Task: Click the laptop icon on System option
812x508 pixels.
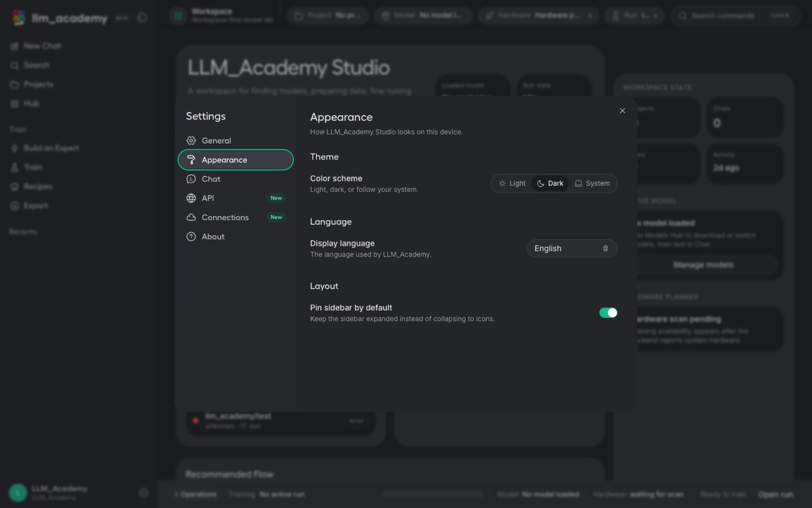Action: coord(579,183)
